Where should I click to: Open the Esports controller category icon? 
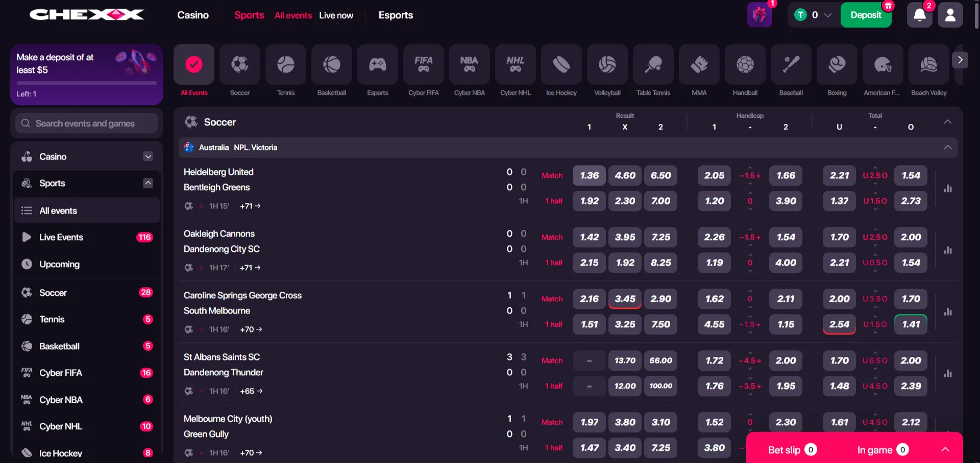click(x=378, y=65)
